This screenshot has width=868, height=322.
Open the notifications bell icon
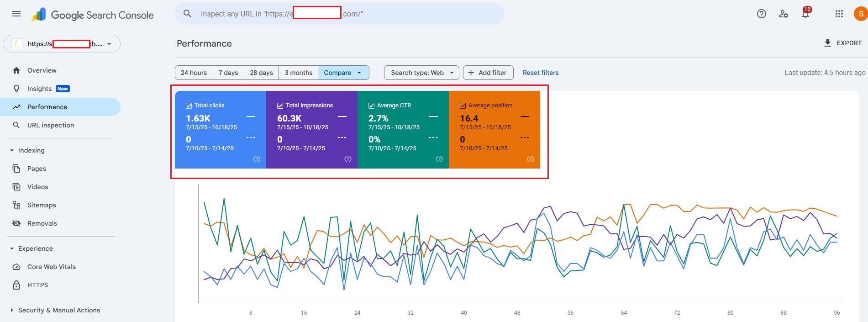(x=805, y=14)
